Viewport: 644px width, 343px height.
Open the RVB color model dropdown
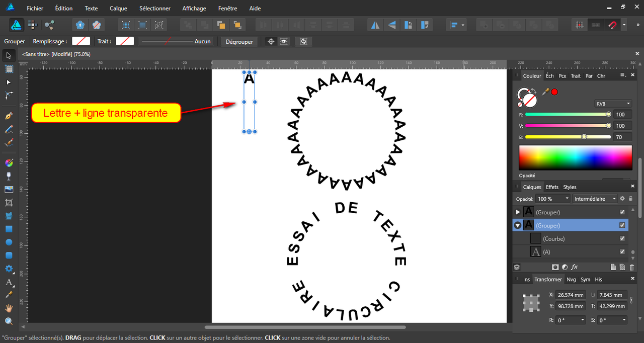(x=613, y=104)
